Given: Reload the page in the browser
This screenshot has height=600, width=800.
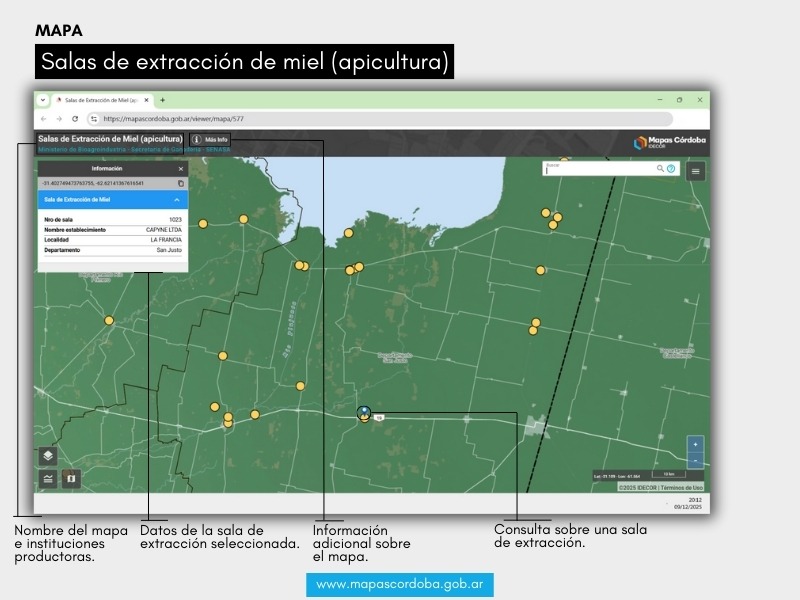Looking at the screenshot, I should 75,118.
